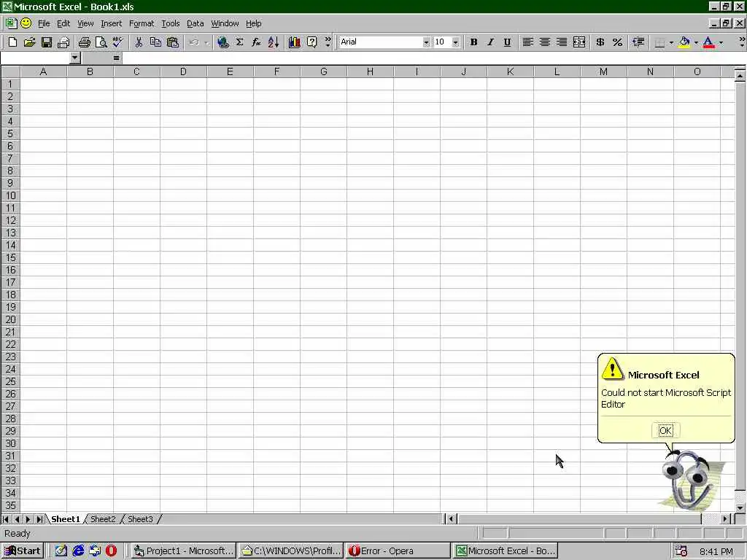Open the Borders style dropdown arrow
This screenshot has width=747, height=560.
point(671,42)
